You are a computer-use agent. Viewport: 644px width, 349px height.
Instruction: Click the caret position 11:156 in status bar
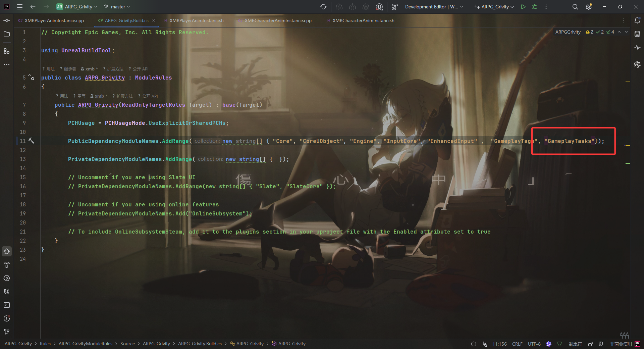point(499,344)
